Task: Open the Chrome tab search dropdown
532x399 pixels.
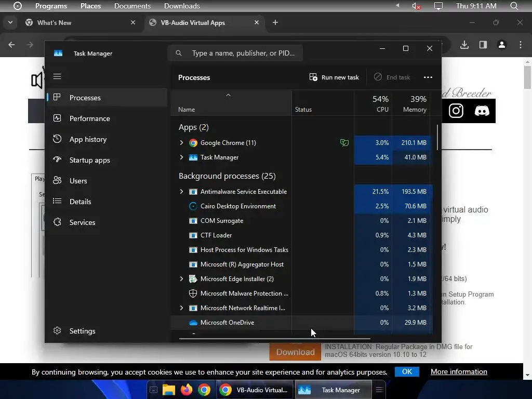Action: coord(10,22)
